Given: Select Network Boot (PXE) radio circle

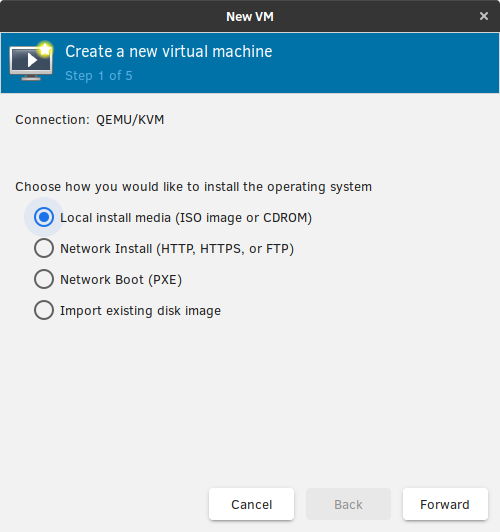Looking at the screenshot, I should pyautogui.click(x=44, y=279).
